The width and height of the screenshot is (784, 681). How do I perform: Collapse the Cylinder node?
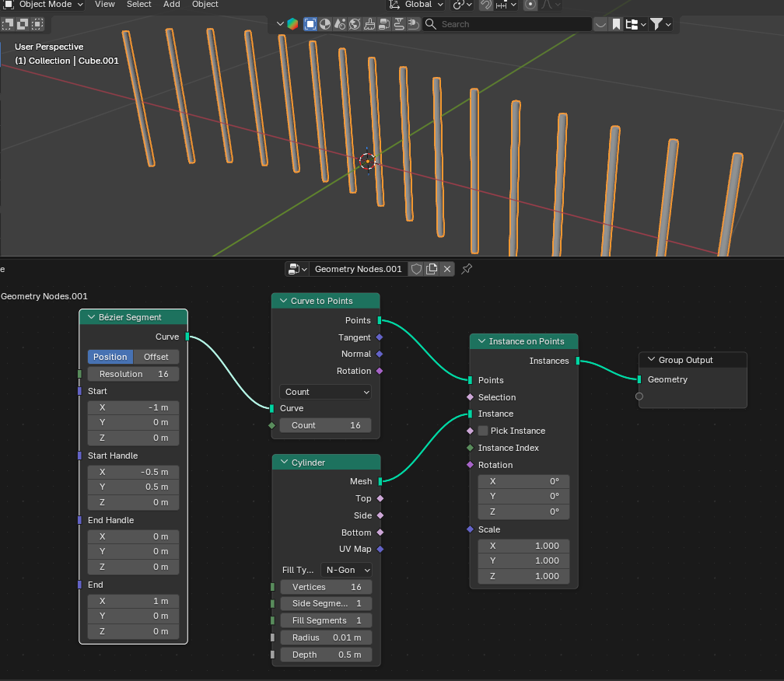284,462
